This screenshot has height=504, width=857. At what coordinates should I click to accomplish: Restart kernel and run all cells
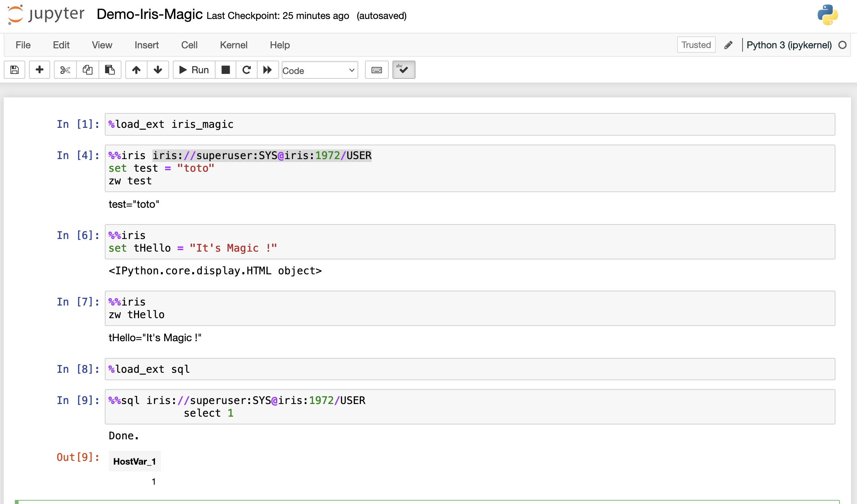point(267,70)
